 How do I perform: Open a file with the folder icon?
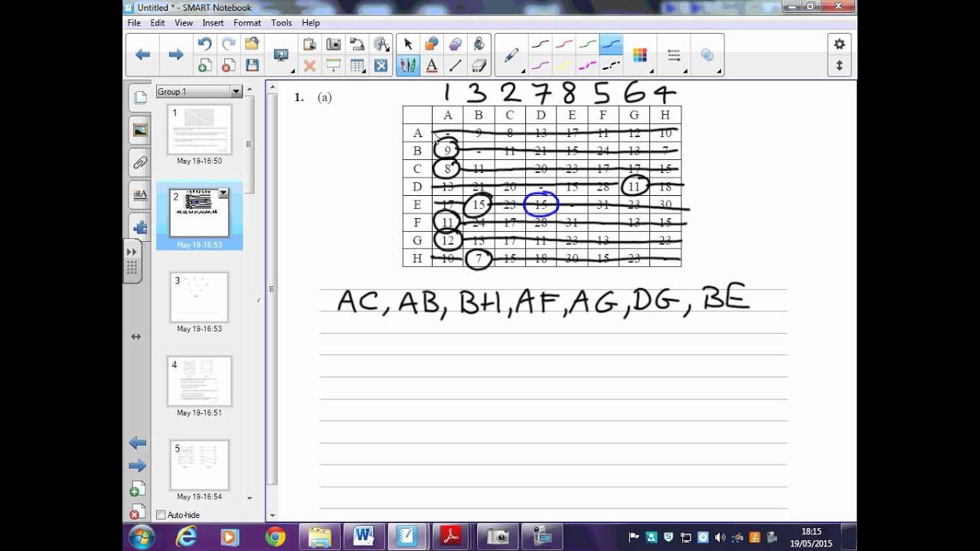(x=252, y=44)
